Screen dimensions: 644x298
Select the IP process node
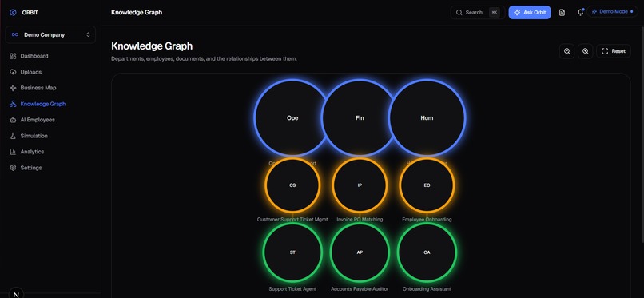[360, 185]
